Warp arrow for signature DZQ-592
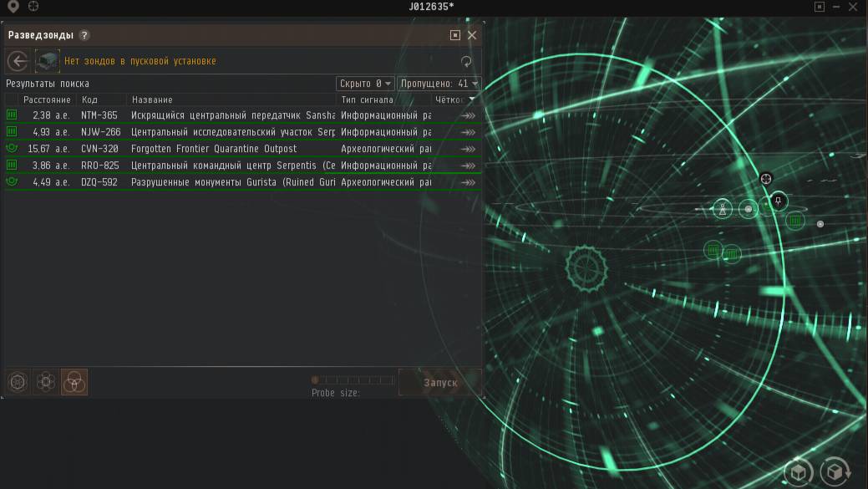Screen dimensions: 868x489 (x=469, y=182)
